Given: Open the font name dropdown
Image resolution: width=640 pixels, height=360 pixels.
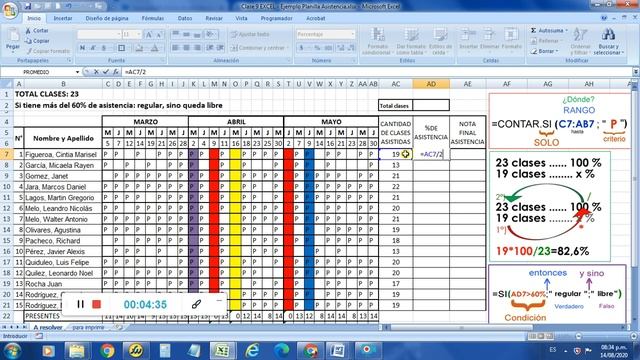Looking at the screenshot, I should (118, 35).
